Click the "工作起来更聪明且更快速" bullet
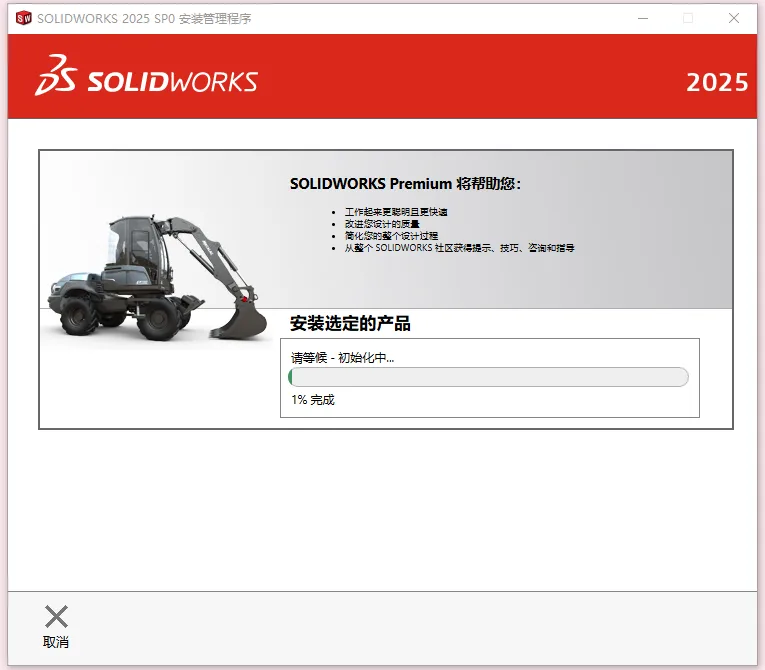The height and width of the screenshot is (670, 765). (x=396, y=212)
